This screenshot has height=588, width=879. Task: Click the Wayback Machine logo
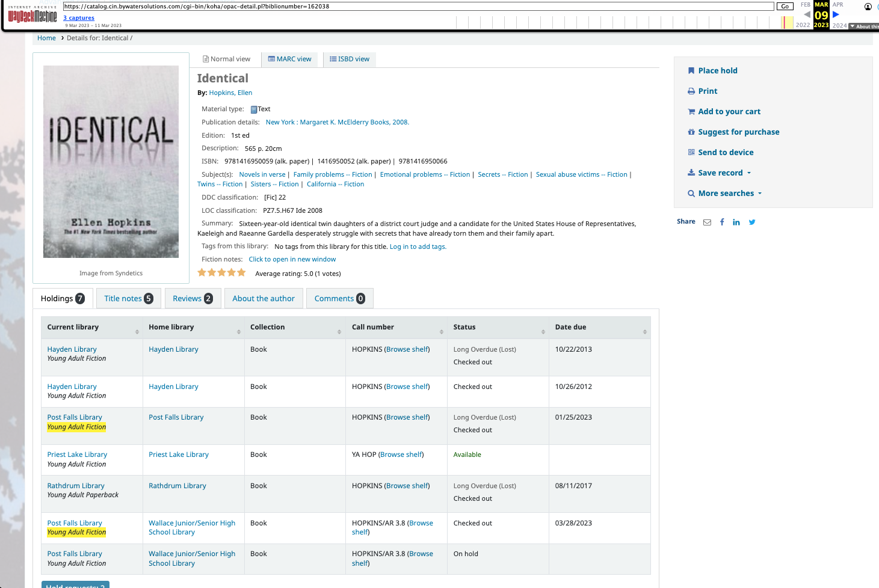[x=32, y=14]
